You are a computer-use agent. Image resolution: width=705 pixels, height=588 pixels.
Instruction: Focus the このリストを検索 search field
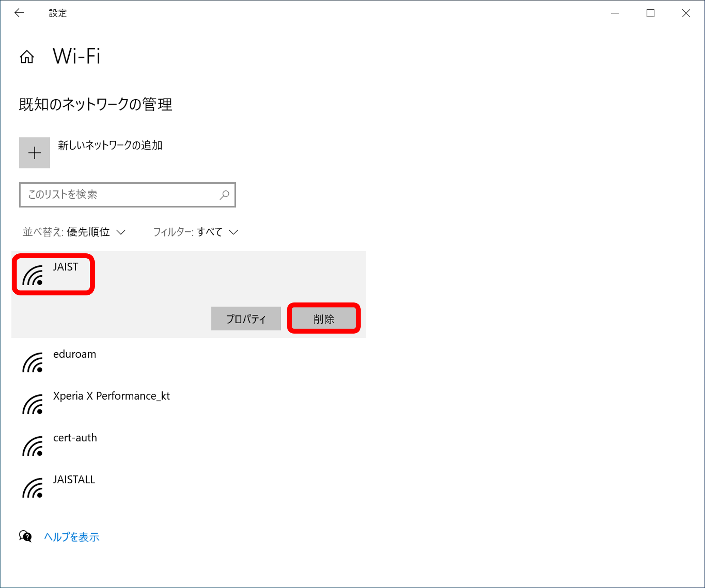click(128, 195)
